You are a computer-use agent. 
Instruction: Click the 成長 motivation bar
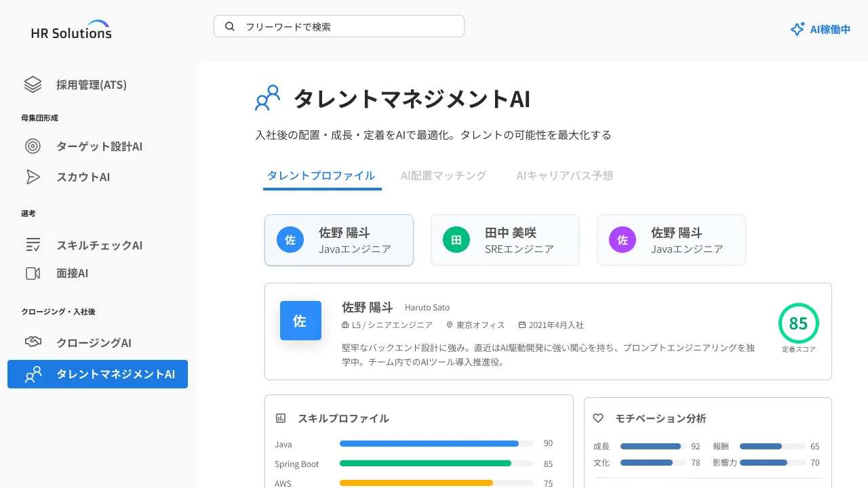pos(653,447)
